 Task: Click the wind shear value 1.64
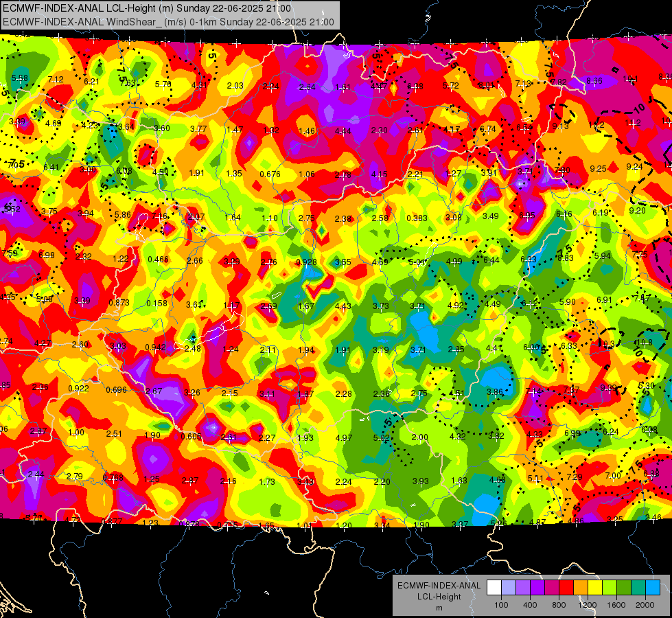click(x=233, y=218)
